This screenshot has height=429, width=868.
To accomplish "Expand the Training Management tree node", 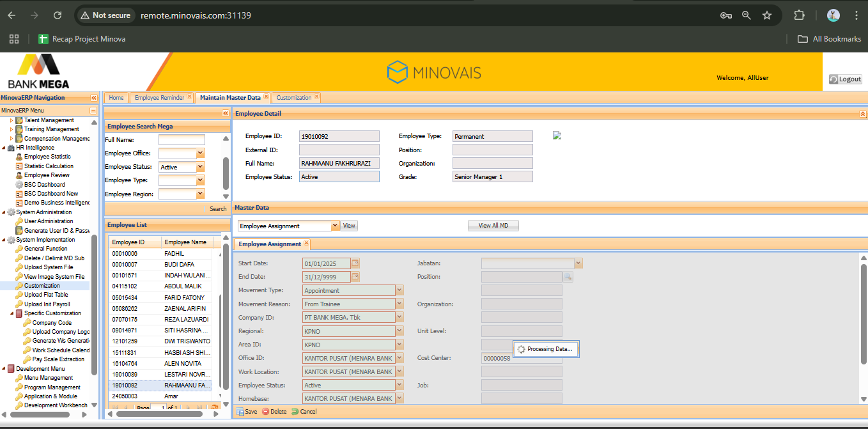I will coord(12,129).
